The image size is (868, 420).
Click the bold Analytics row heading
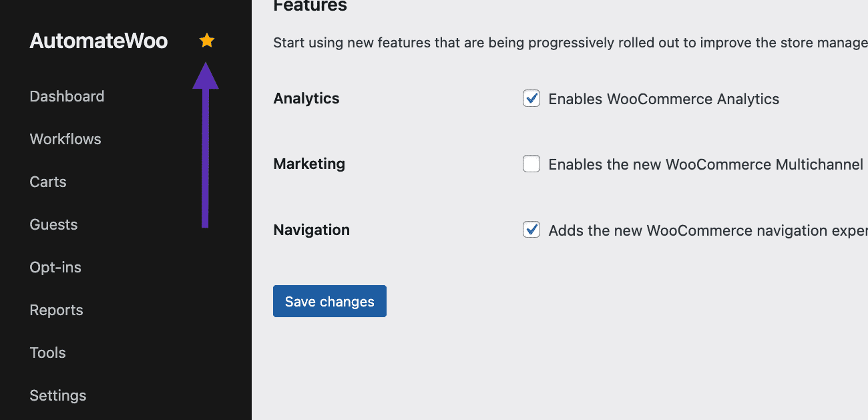[x=306, y=98]
